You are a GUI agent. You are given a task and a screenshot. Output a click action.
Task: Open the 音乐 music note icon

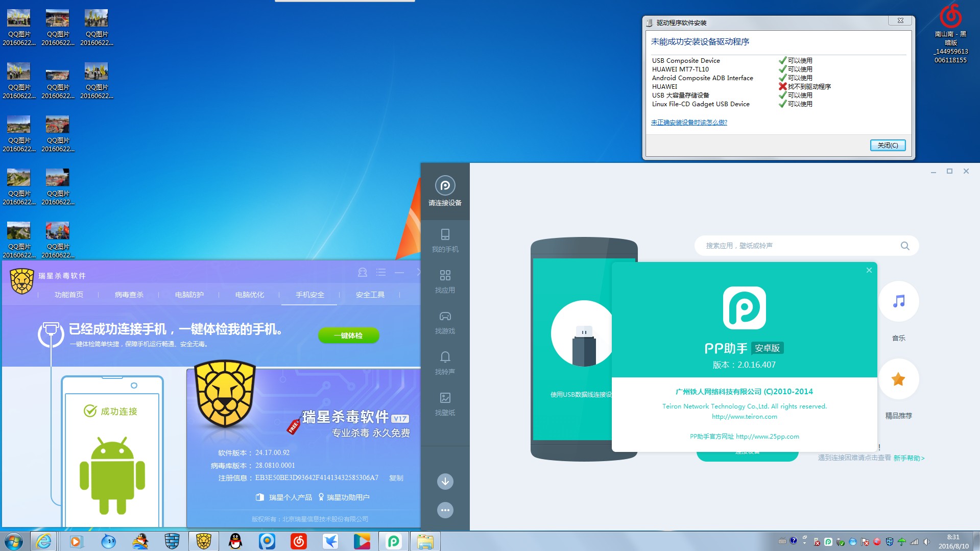[899, 301]
